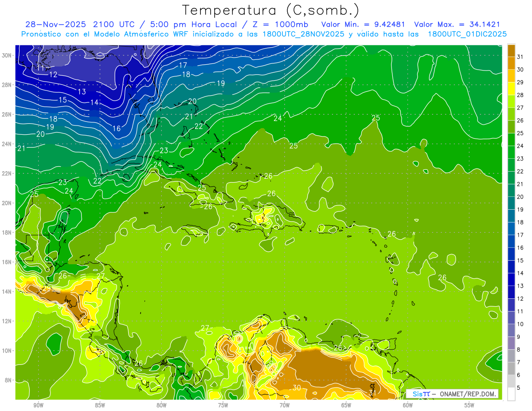The image size is (532, 411).
Task: Click the legend value 9 label
Action: 519,337
